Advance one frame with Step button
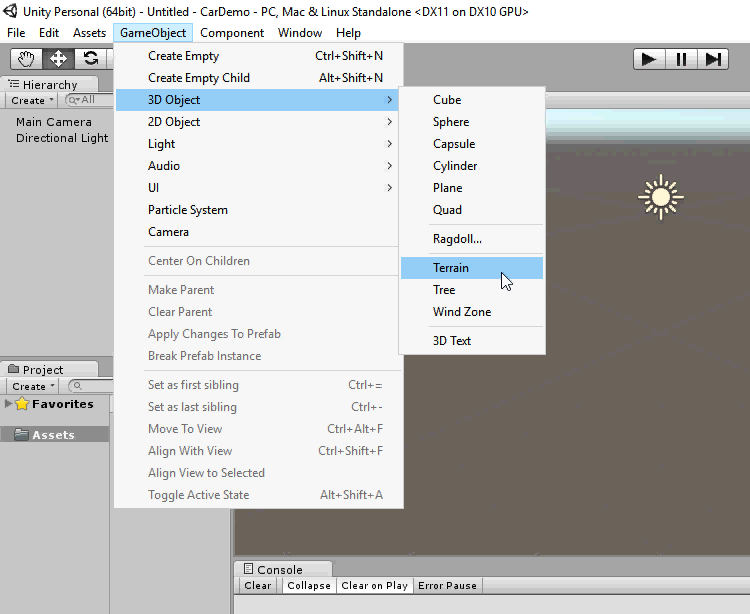The width and height of the screenshot is (750, 614). coord(713,59)
